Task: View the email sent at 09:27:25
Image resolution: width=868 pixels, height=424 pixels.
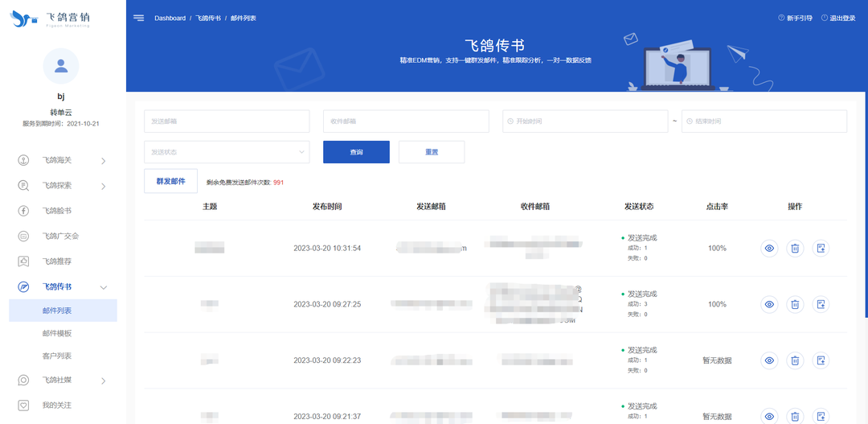Action: [x=769, y=304]
